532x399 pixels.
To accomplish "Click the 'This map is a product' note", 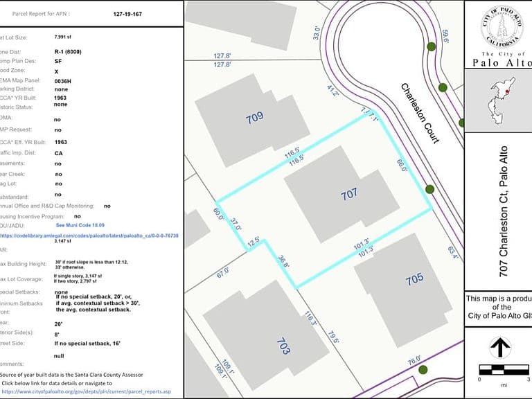I will click(499, 307).
